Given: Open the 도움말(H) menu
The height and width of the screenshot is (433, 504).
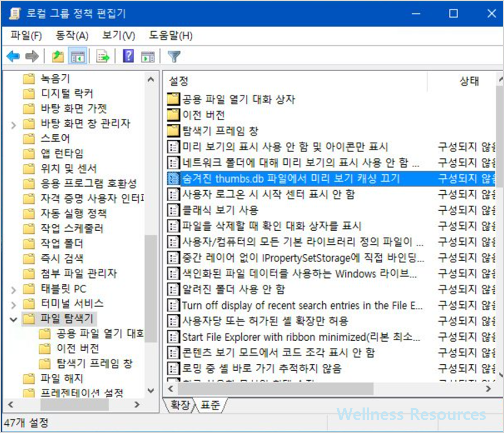Looking at the screenshot, I should [x=171, y=35].
